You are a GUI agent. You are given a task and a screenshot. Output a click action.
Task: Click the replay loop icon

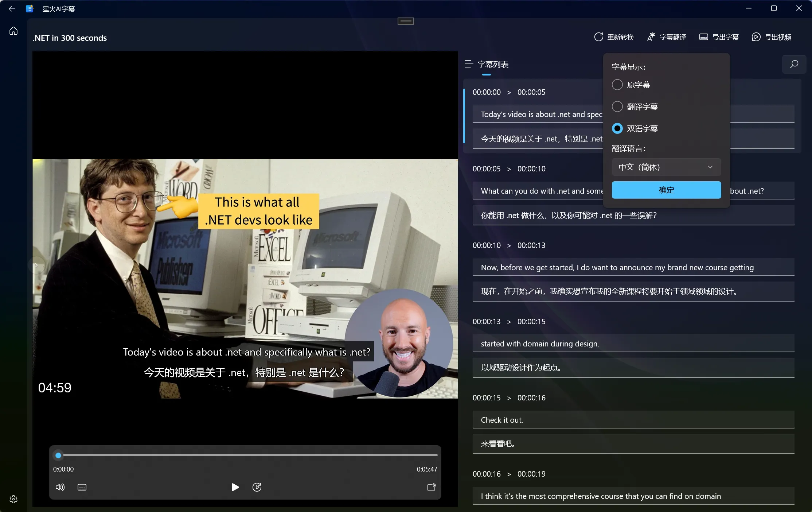pyautogui.click(x=257, y=487)
